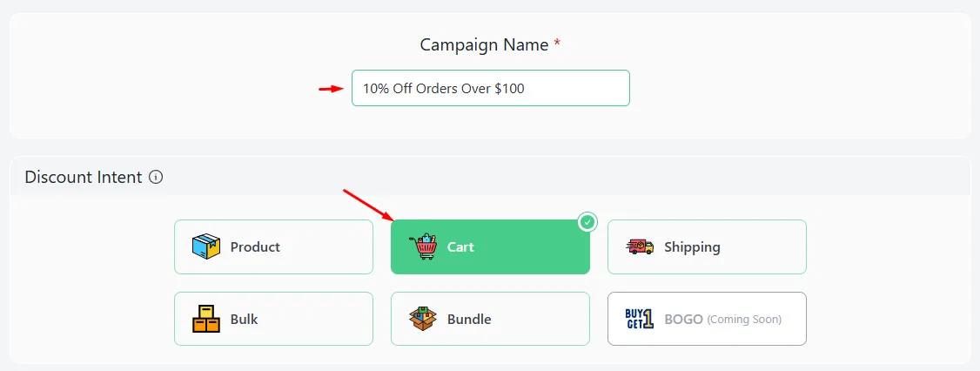Click the stacked orange boxes Bulk icon
Image resolution: width=980 pixels, height=371 pixels.
pyautogui.click(x=206, y=319)
